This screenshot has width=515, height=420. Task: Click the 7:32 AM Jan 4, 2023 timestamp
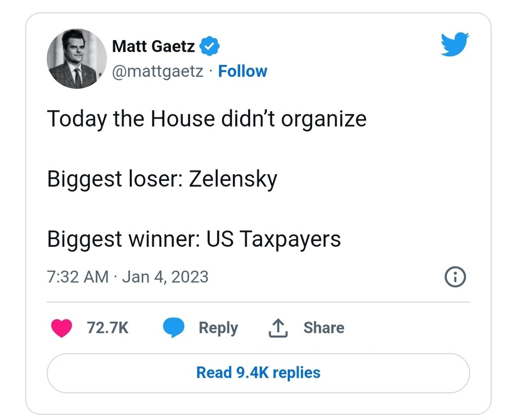pos(128,277)
